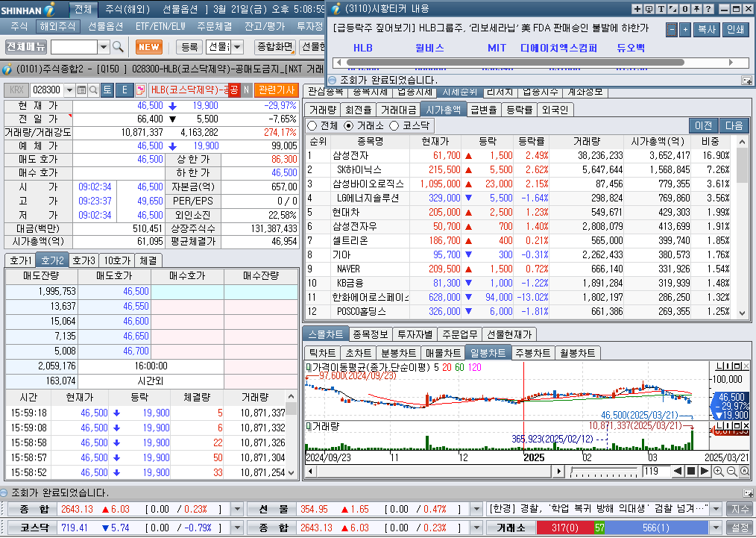
Task: Click the ranking table vertical scrollbar down arrow
Action: coord(742,313)
